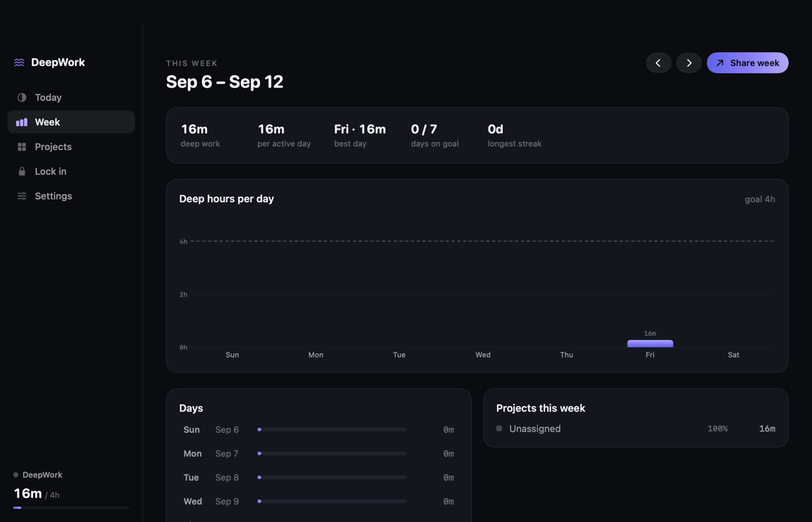
Task: Click the sidebar 16m of 4h progress bar
Action: click(x=71, y=507)
